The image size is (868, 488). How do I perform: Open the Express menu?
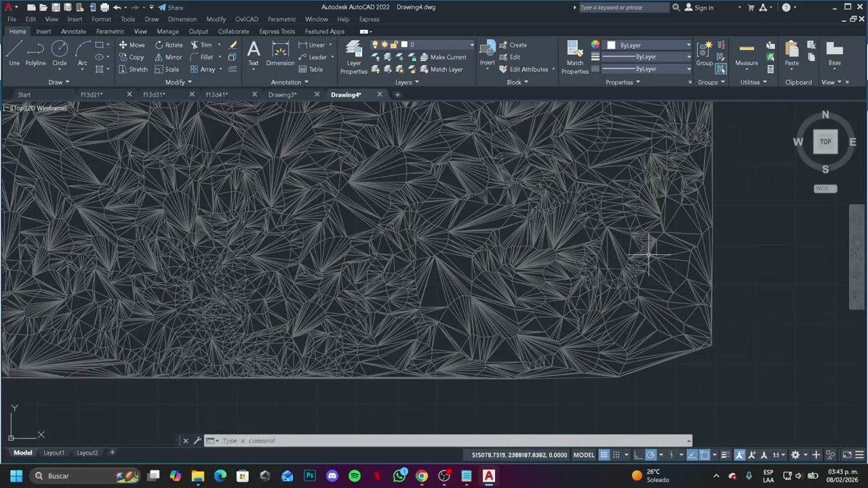coord(369,19)
